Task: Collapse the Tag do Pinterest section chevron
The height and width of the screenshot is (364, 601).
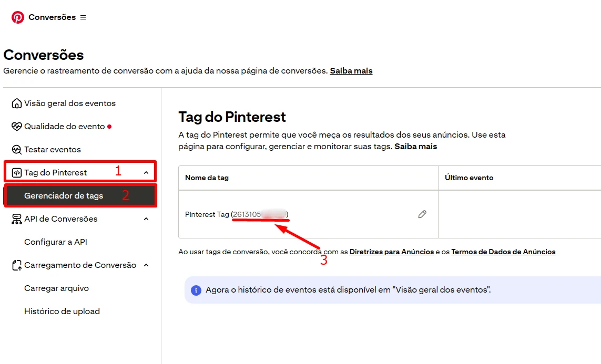Action: pos(146,173)
